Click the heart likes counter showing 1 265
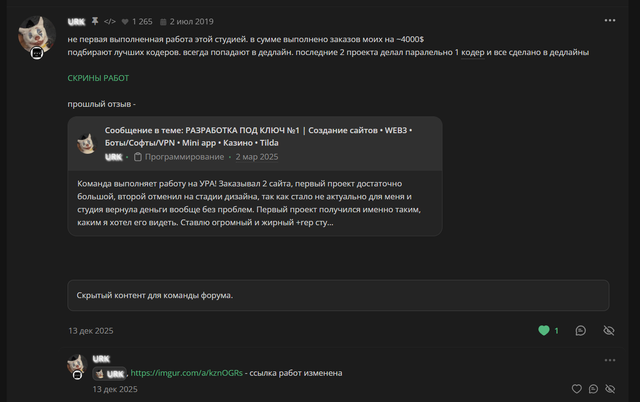Viewport: 640px width, 402px height. tap(137, 22)
